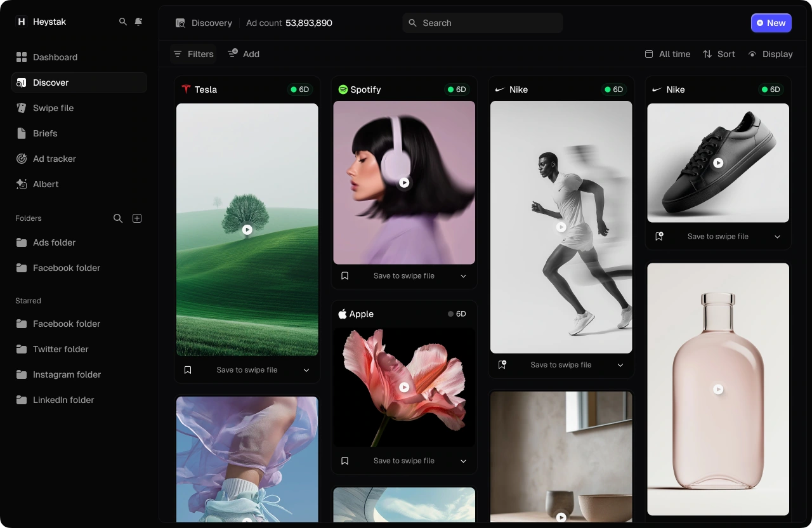
Task: Open the Sort options
Action: click(719, 54)
